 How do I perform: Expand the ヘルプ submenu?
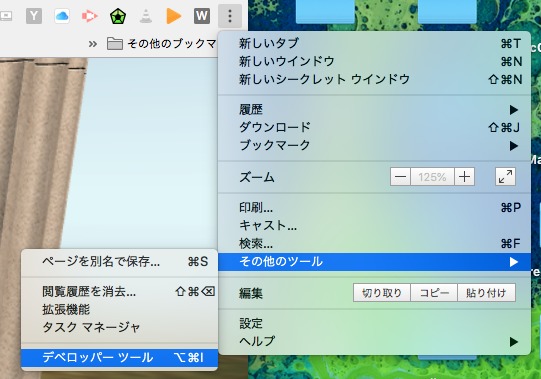pyautogui.click(x=374, y=341)
